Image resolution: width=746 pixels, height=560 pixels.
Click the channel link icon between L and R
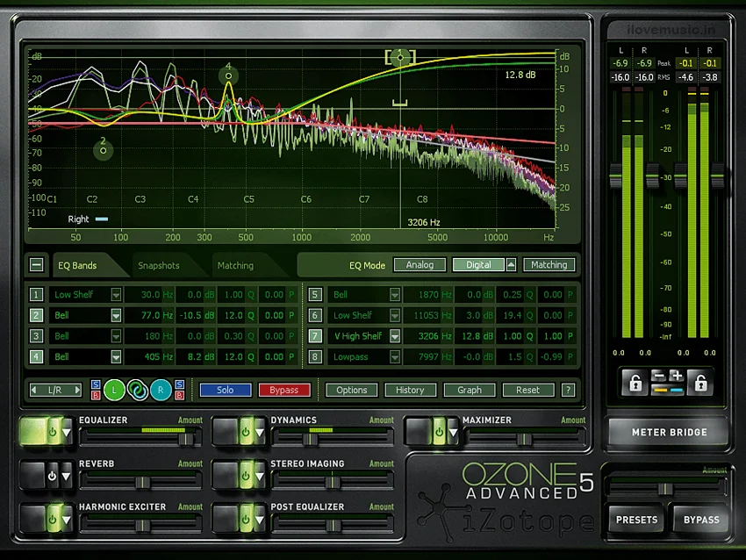point(138,390)
